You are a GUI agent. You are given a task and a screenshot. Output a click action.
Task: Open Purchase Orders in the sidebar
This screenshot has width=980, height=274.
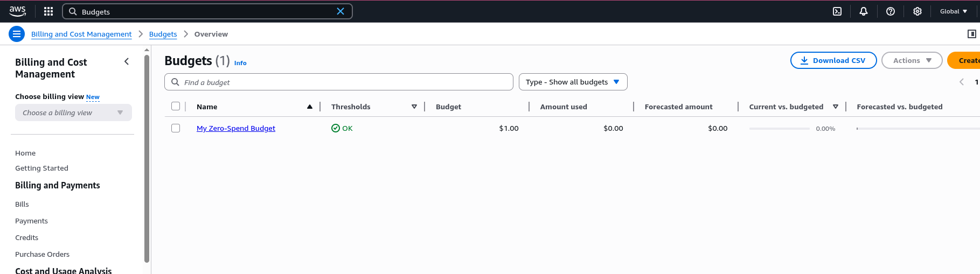pos(42,254)
